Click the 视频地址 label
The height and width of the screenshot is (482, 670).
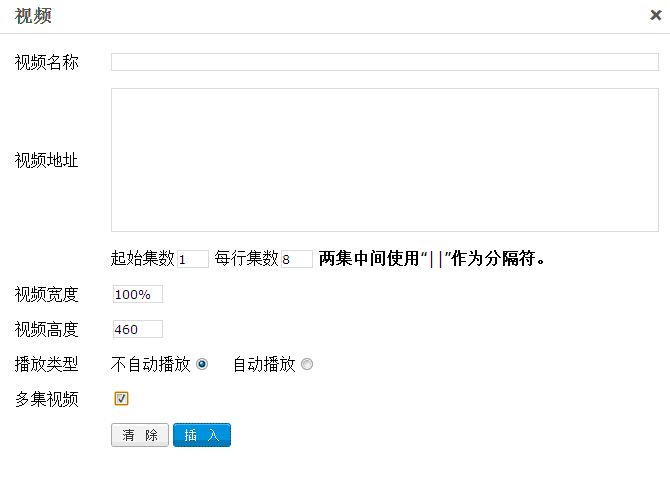(46, 160)
